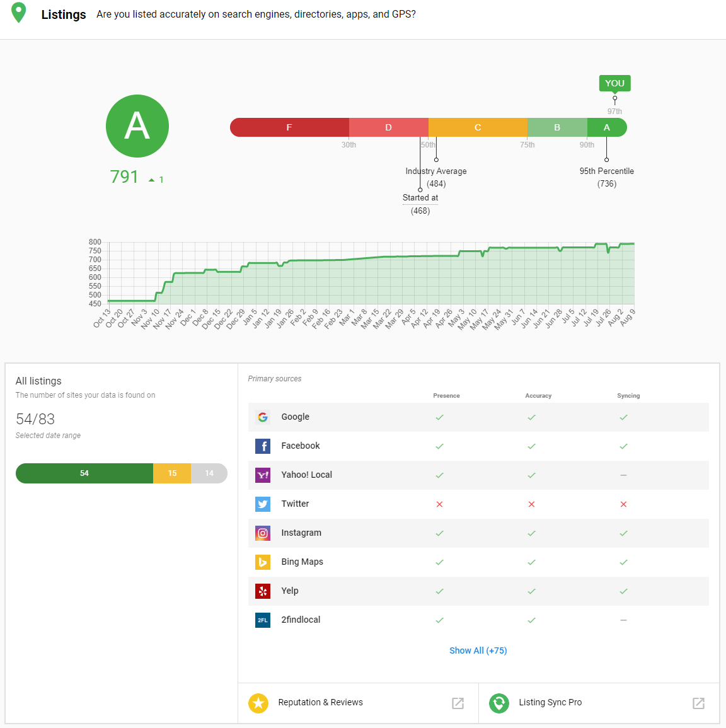Click 2findlocal's Syncing dash
Image resolution: width=726 pixels, height=728 pixels.
click(623, 620)
